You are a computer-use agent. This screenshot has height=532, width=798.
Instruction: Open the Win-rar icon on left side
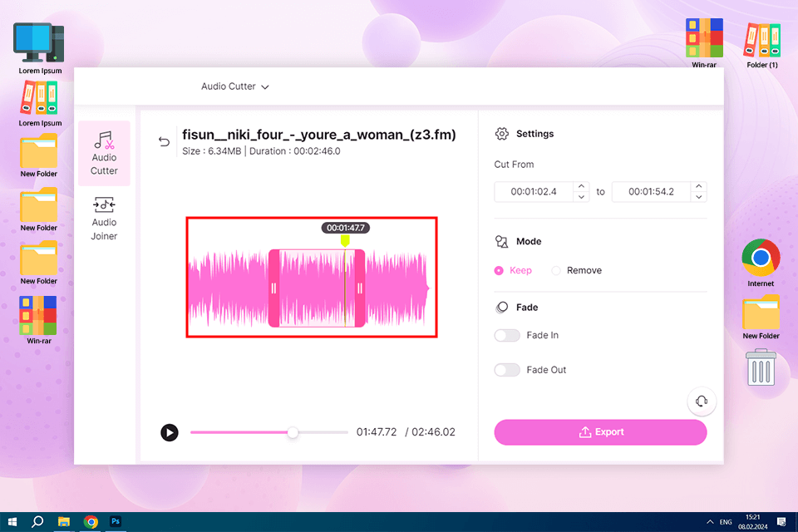pos(39,320)
